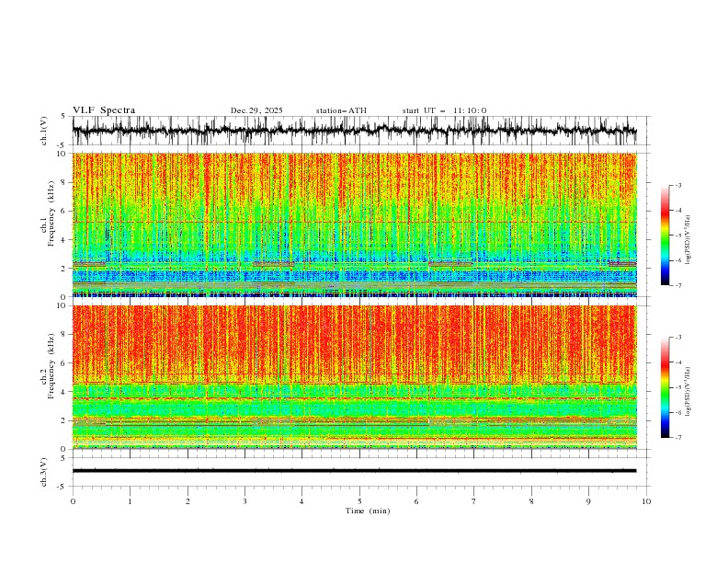The image size is (728, 563).
Task: Click the time axis tick label "8"
Action: pos(531,501)
